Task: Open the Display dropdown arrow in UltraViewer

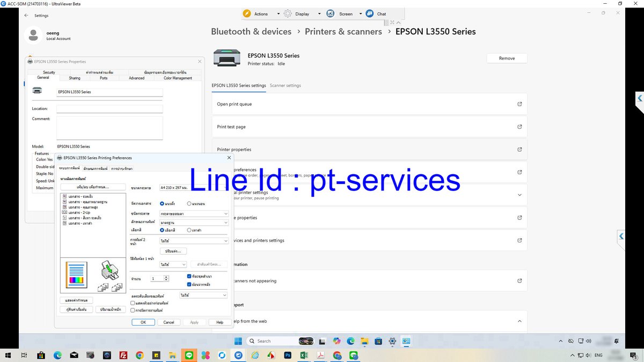Action: pos(319,14)
